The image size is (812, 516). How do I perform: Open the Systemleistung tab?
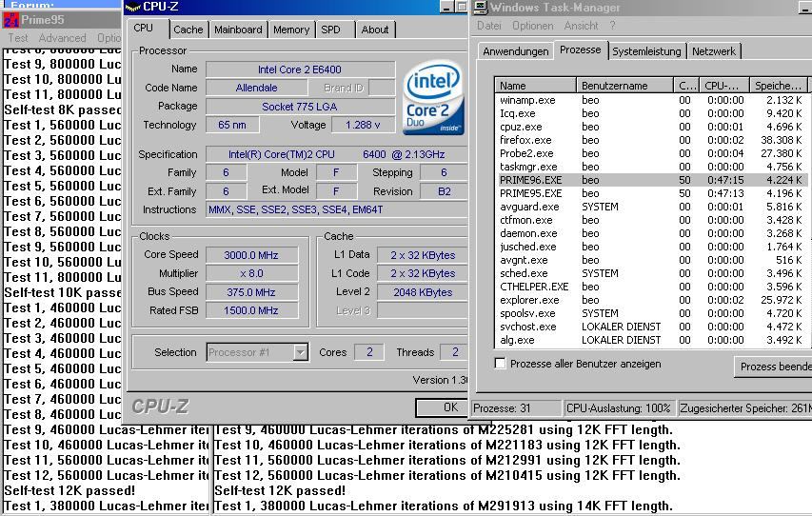pyautogui.click(x=646, y=51)
